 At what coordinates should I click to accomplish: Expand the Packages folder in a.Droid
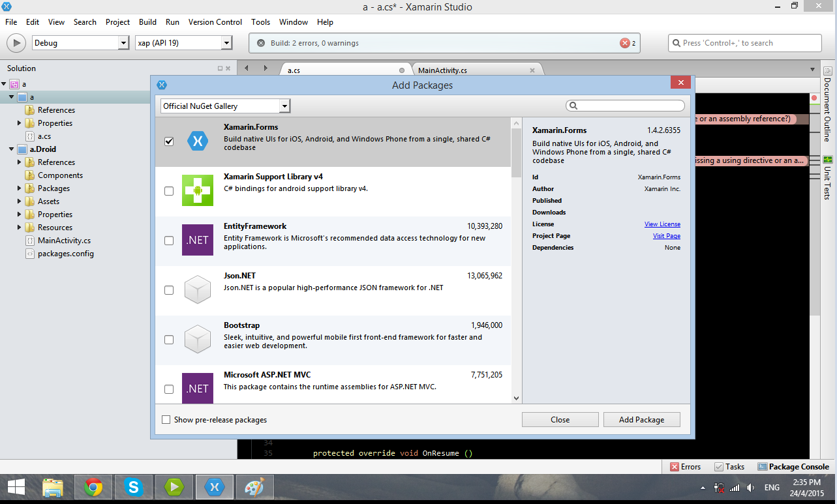(x=19, y=188)
